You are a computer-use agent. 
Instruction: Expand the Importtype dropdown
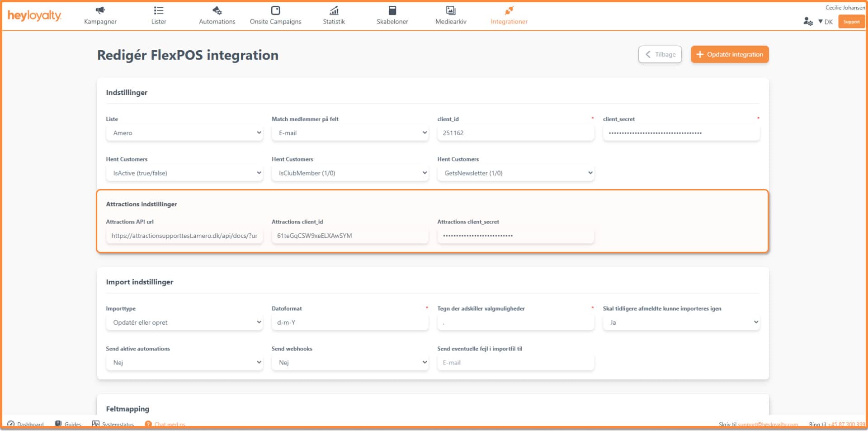pos(184,322)
